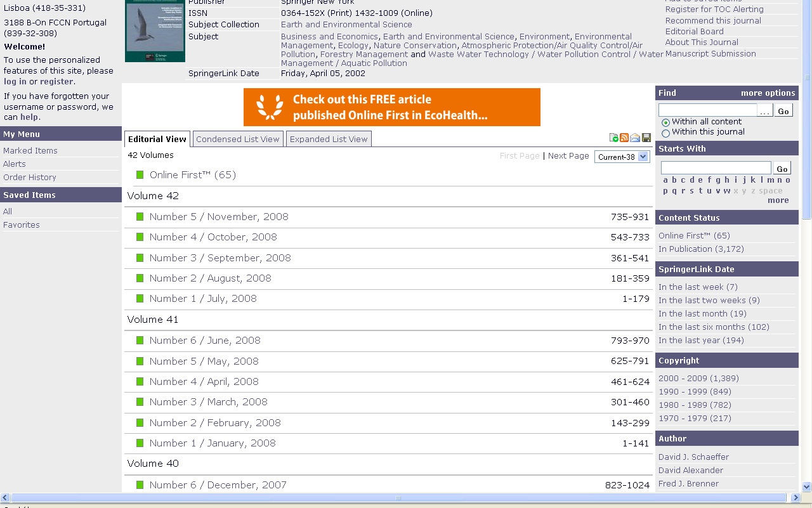This screenshot has width=812, height=508.
Task: Click the vertical scrollbar down arrow
Action: click(806, 486)
